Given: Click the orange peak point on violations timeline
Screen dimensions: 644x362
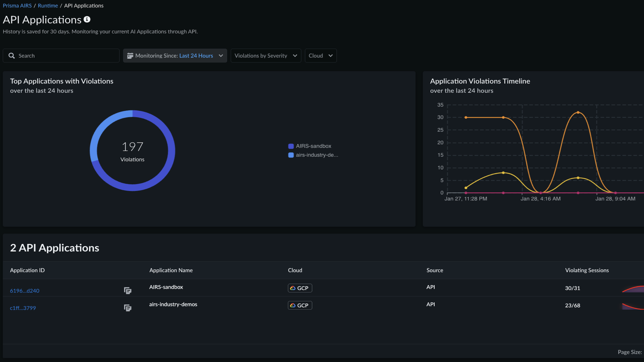Looking at the screenshot, I should [578, 113].
